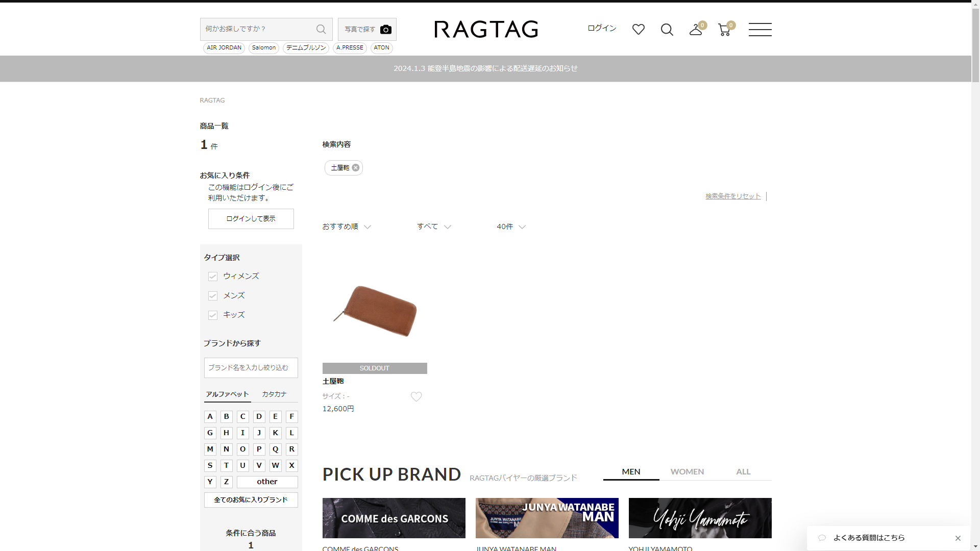Click the camera photo search icon

[386, 30]
